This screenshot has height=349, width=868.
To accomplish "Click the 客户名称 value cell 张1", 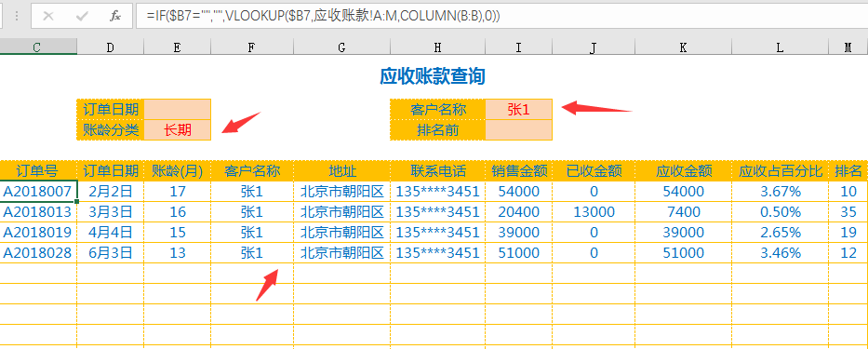I will tap(519, 109).
